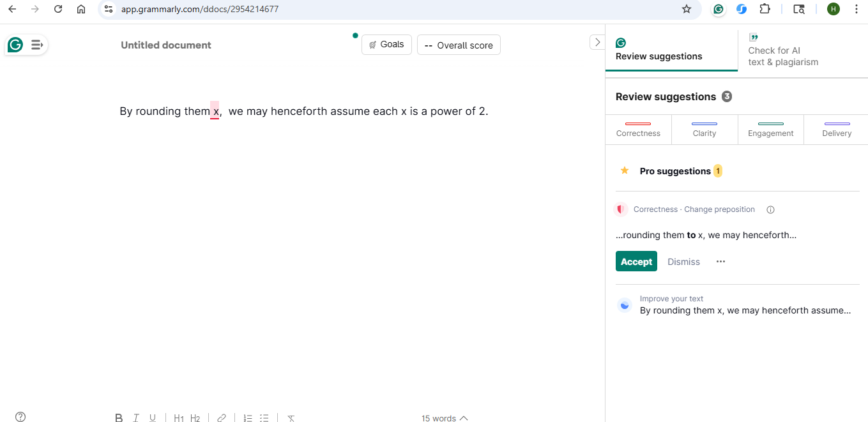Accept the preposition suggestion

(x=636, y=262)
